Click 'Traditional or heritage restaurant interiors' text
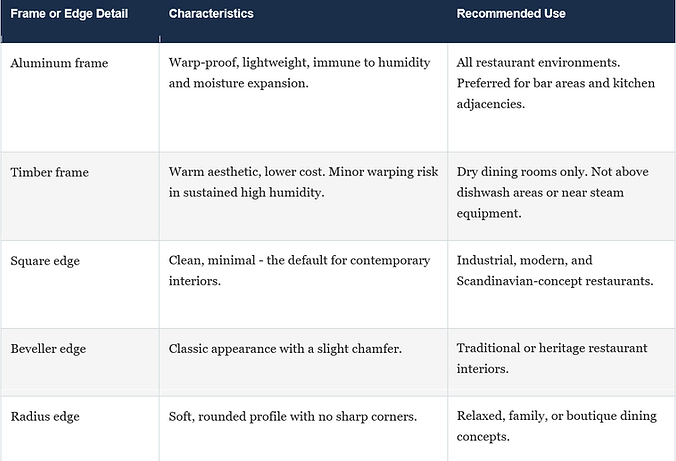Viewport: 676px width, 461px height. point(552,358)
